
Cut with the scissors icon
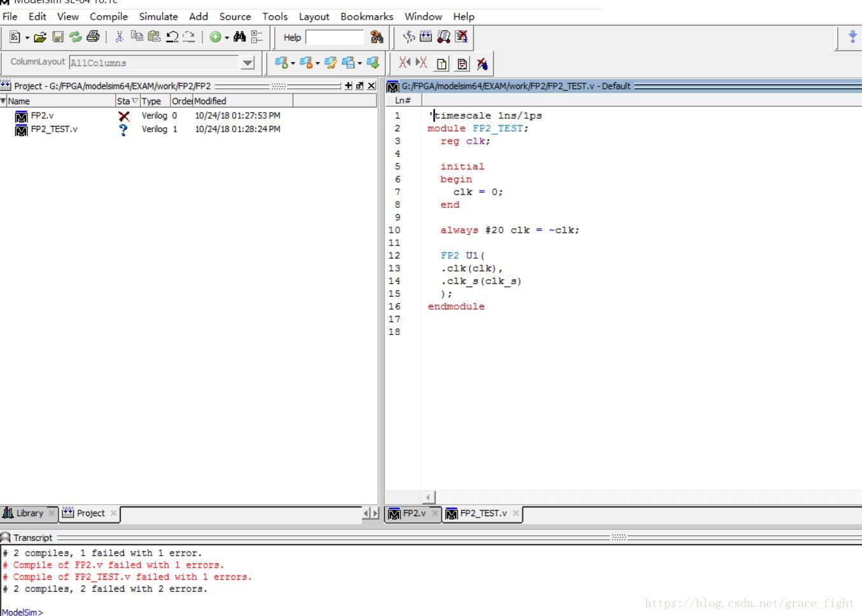coord(119,37)
